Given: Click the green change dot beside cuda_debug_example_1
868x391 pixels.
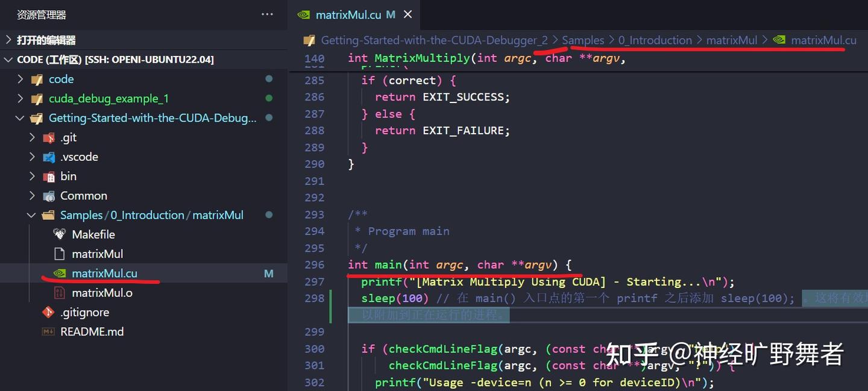Looking at the screenshot, I should coord(269,98).
